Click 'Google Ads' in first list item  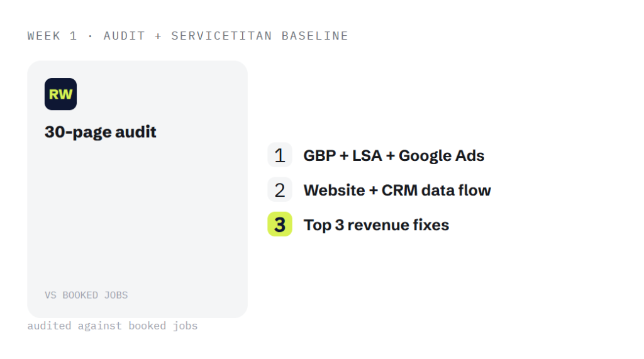pyautogui.click(x=441, y=156)
